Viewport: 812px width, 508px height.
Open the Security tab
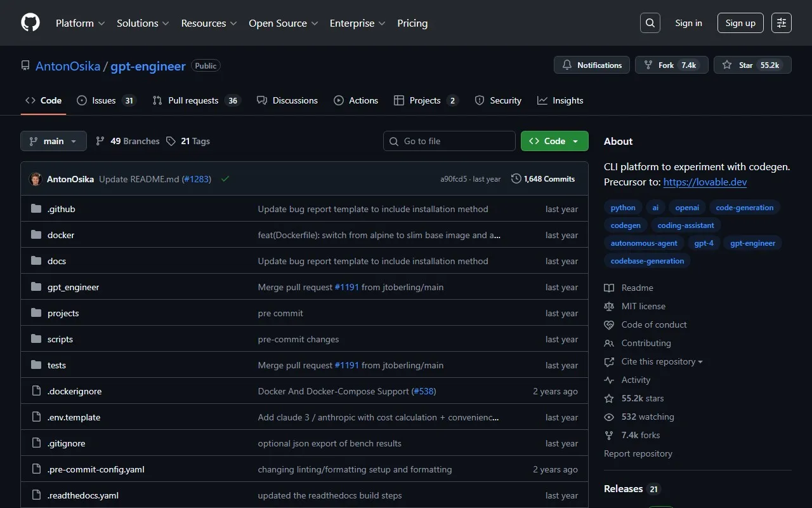[x=498, y=100]
